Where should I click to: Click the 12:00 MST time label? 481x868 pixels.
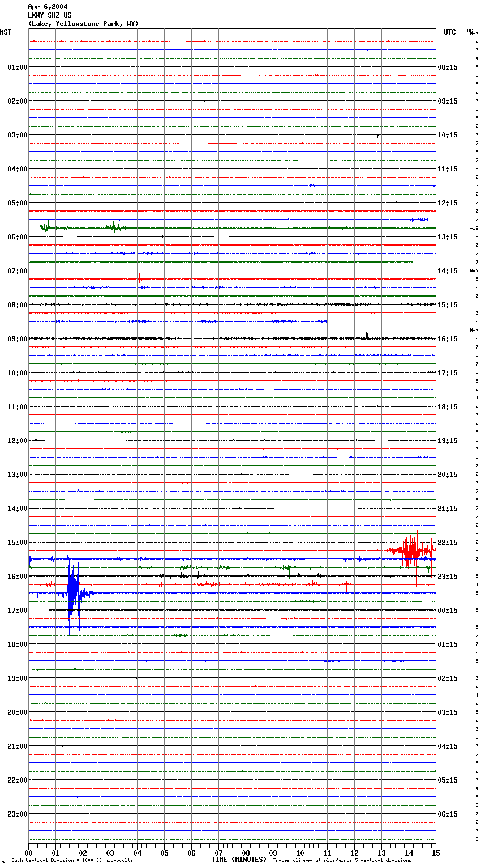pos(18,441)
